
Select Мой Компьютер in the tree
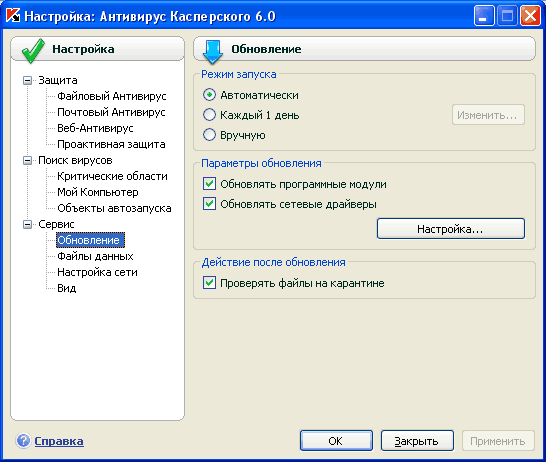[98, 192]
